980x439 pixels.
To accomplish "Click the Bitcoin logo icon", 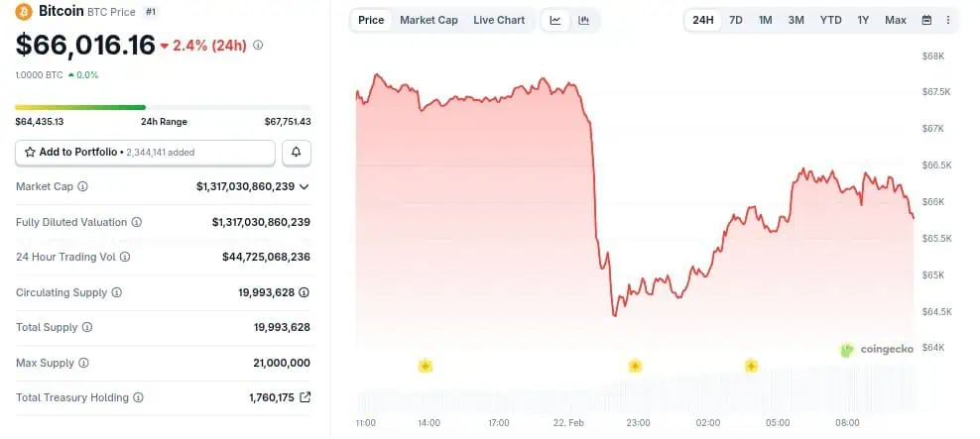I will (24, 12).
